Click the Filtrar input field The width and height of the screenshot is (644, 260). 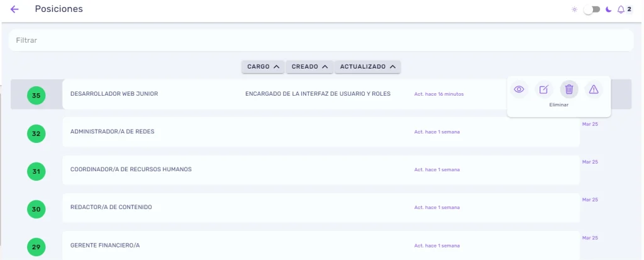321,40
